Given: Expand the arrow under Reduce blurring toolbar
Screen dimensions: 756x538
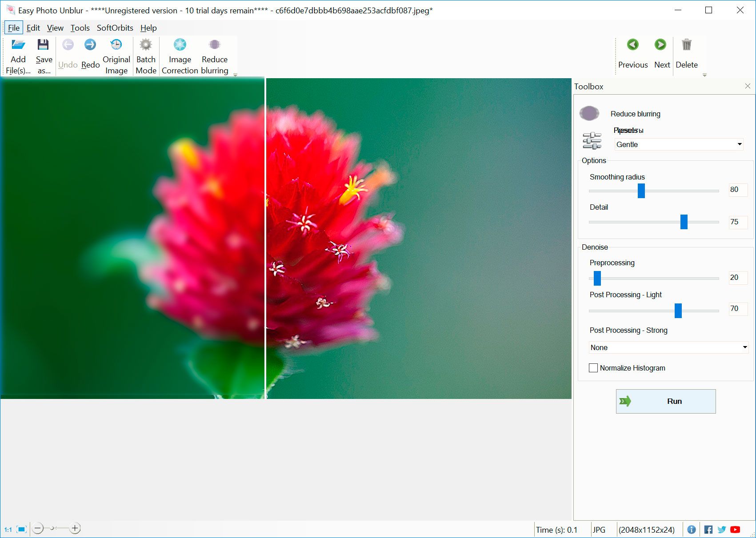Looking at the screenshot, I should click(235, 75).
